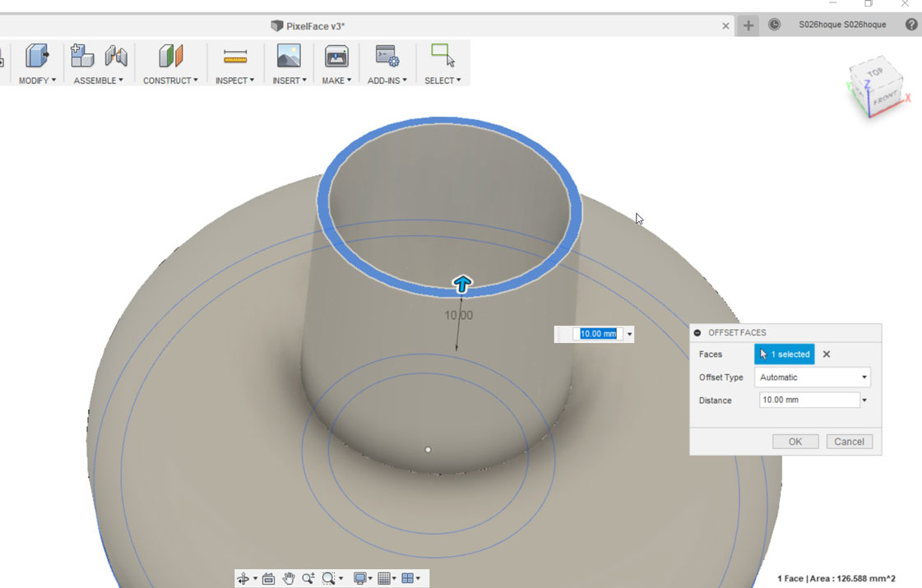Viewport: 922px width, 588px height.
Task: Open the Insert image icon
Action: point(289,57)
